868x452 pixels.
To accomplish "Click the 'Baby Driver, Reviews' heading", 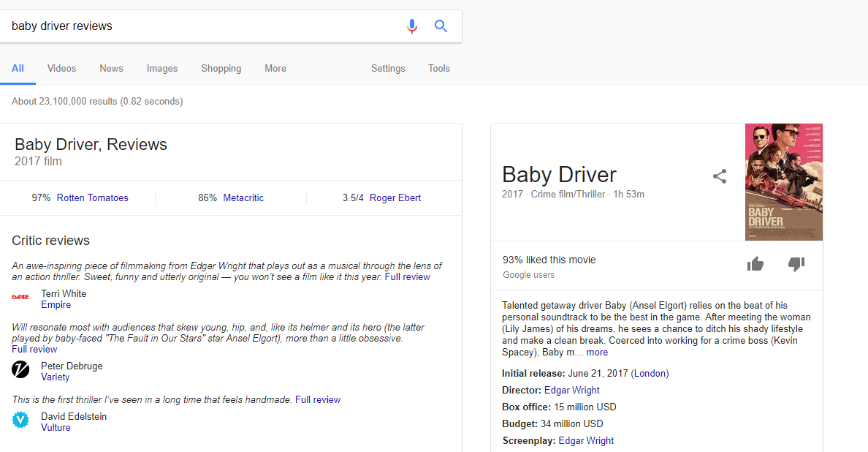I will pos(91,145).
